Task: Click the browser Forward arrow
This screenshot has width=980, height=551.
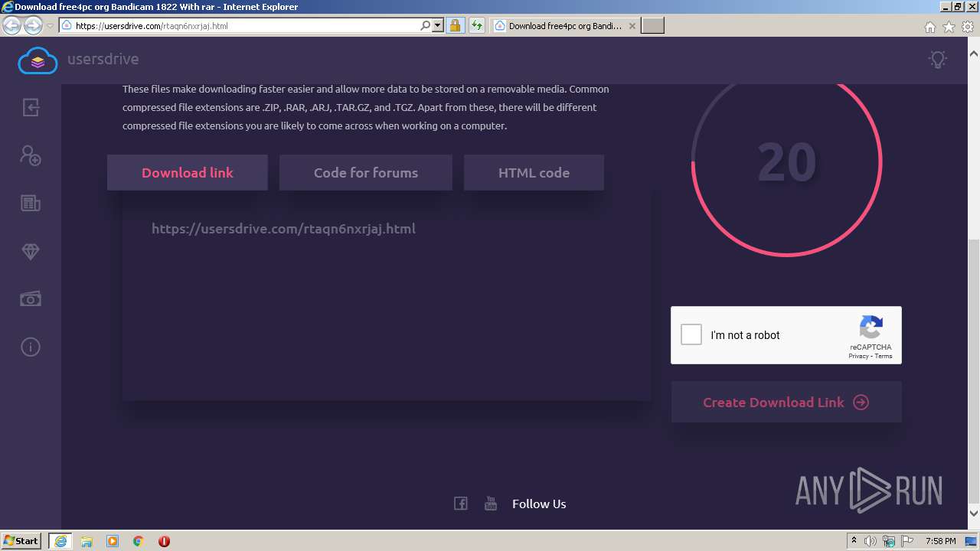Action: point(33,25)
